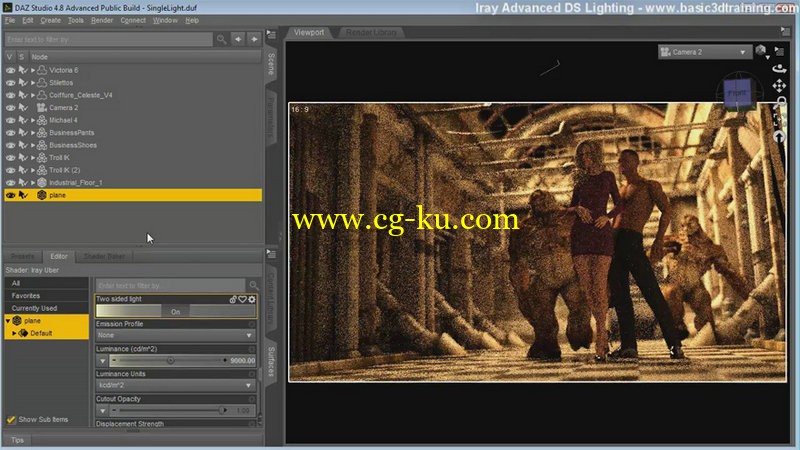Open the Create menu
This screenshot has height=450, width=800.
pyautogui.click(x=50, y=20)
